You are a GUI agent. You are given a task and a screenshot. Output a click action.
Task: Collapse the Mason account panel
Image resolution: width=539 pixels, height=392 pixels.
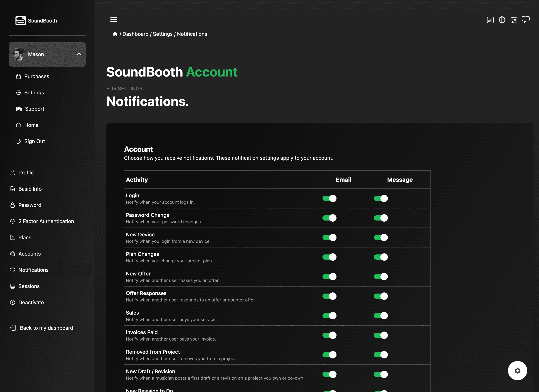[x=79, y=54]
